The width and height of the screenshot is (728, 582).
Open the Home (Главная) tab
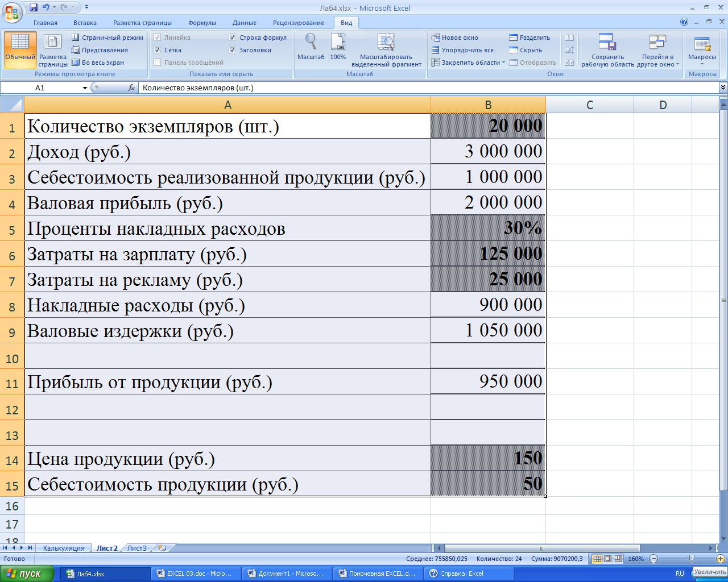[x=45, y=23]
